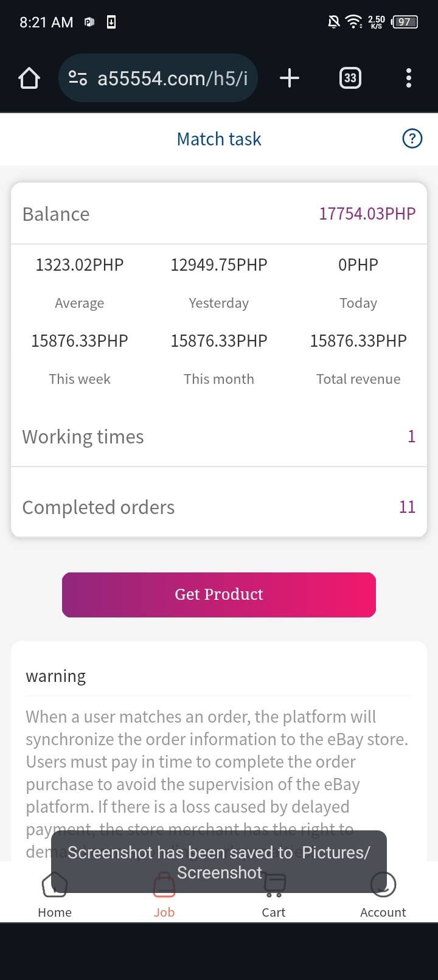Tap the muted notification bell icon
The width and height of the screenshot is (438, 980).
point(333,23)
